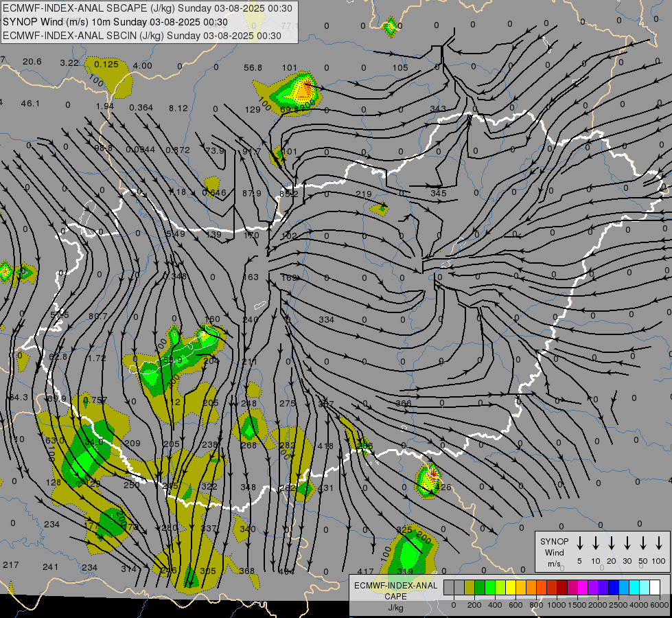Pick the dark blue CAPE legend swatch

coord(613,588)
